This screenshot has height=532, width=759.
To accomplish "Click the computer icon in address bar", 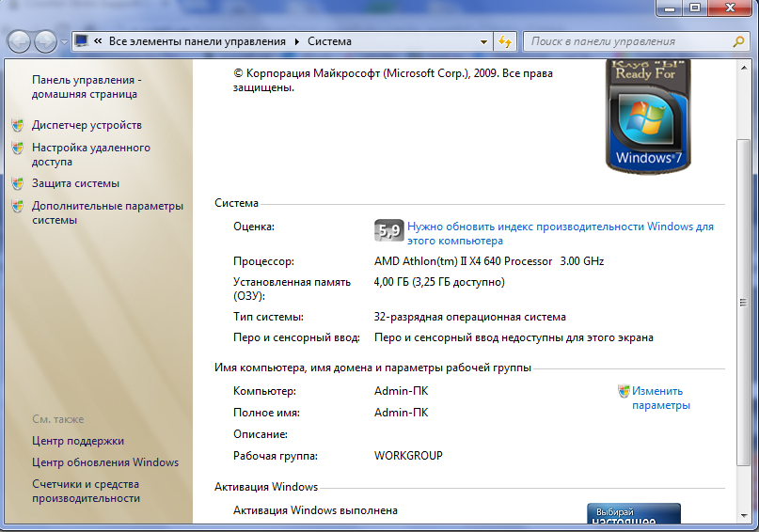I will click(x=82, y=41).
